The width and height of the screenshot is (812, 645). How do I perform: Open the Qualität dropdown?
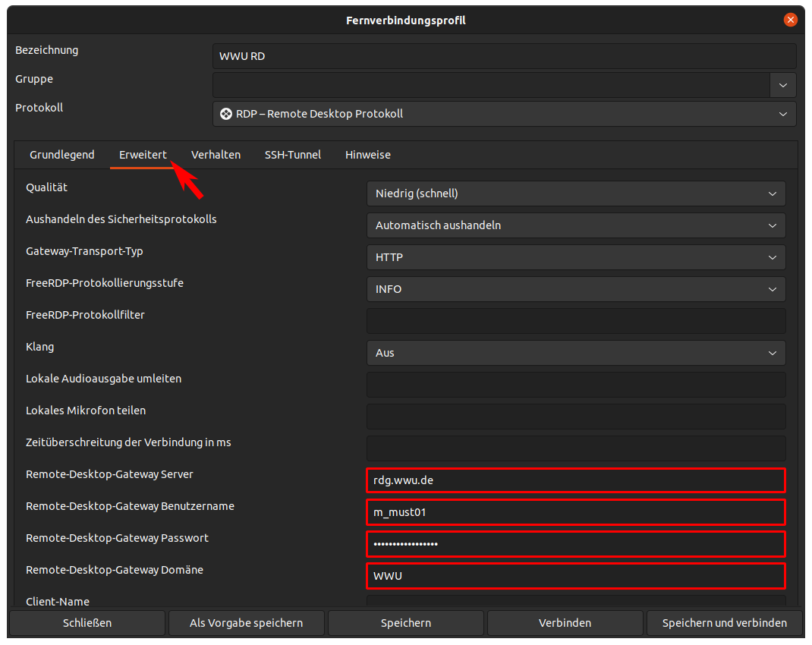575,193
